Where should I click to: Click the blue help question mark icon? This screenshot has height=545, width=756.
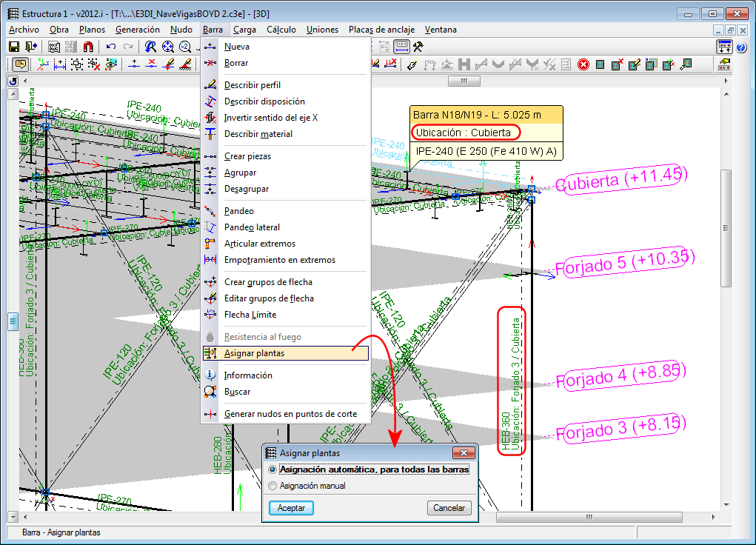pos(742,47)
